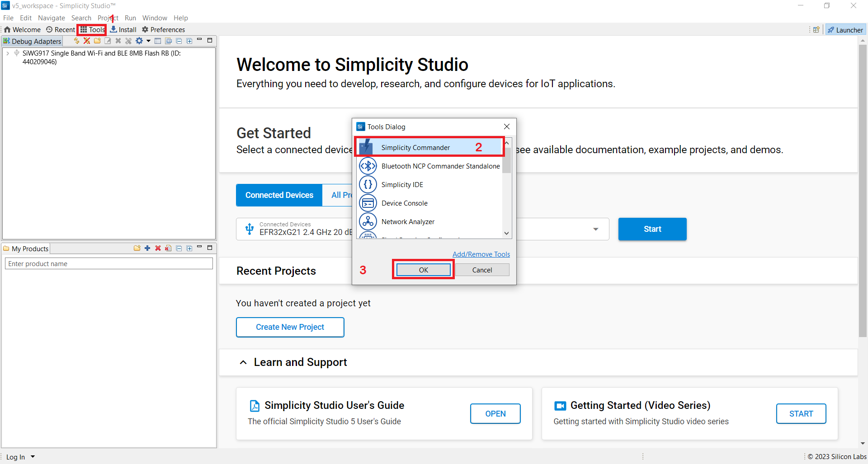
Task: Click the Enter product name field
Action: pos(108,264)
